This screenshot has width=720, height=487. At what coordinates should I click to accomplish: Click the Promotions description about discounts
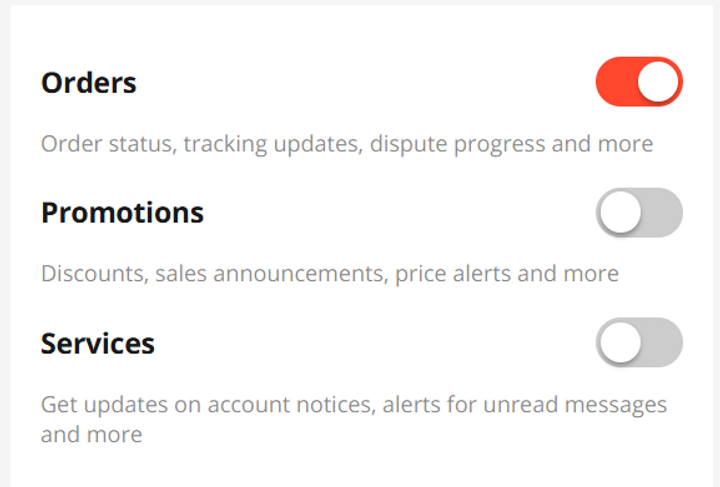pyautogui.click(x=330, y=273)
